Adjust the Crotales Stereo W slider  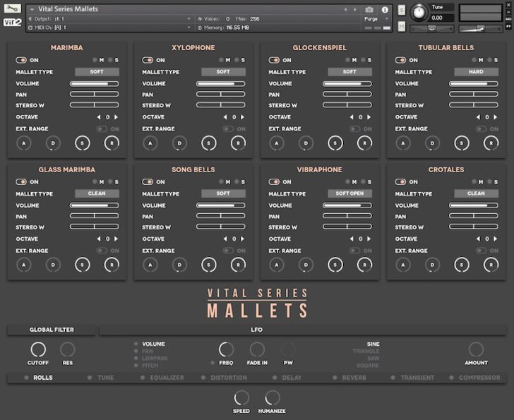(x=474, y=227)
